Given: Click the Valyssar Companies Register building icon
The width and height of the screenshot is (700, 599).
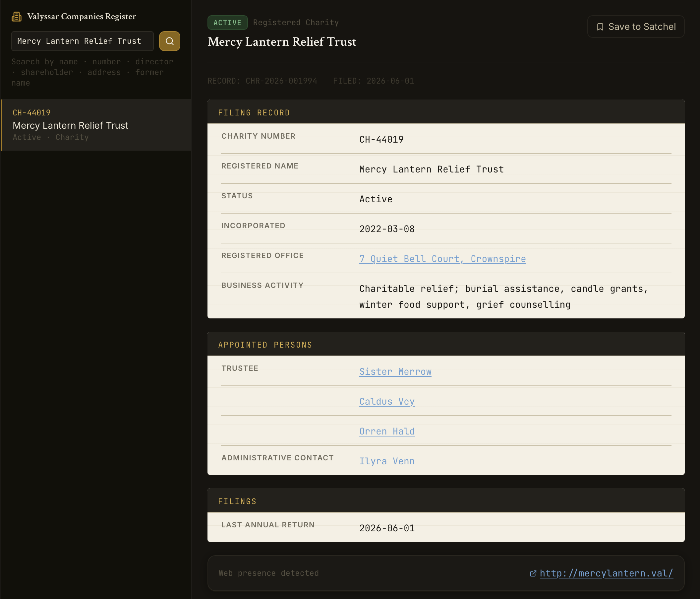Looking at the screenshot, I should click(x=17, y=17).
